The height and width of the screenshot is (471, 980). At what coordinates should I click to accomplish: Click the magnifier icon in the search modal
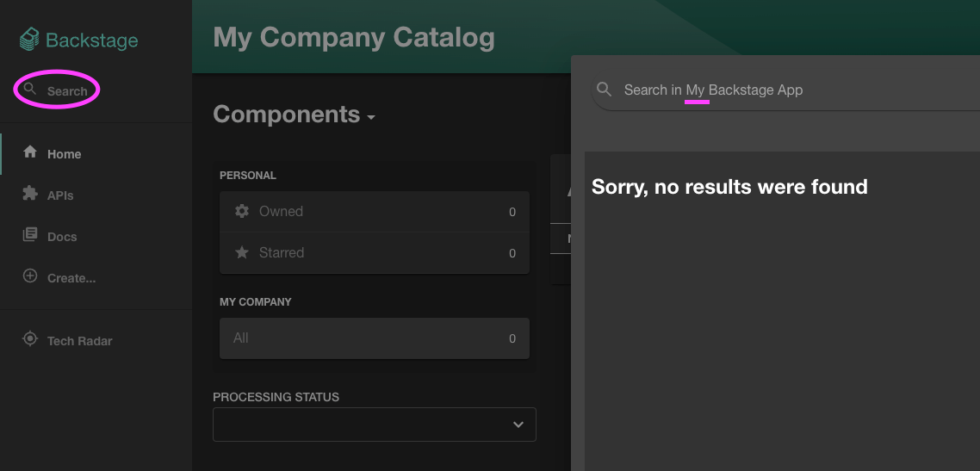pyautogui.click(x=605, y=90)
